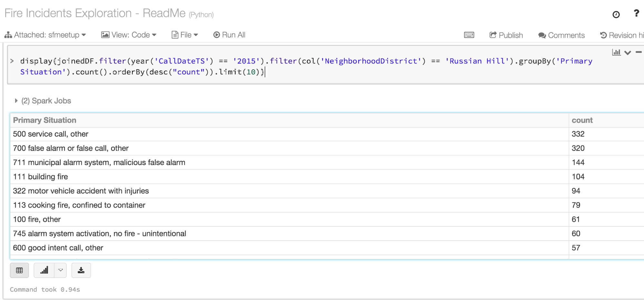Open the Revision history panel
The height and width of the screenshot is (300, 644).
621,35
